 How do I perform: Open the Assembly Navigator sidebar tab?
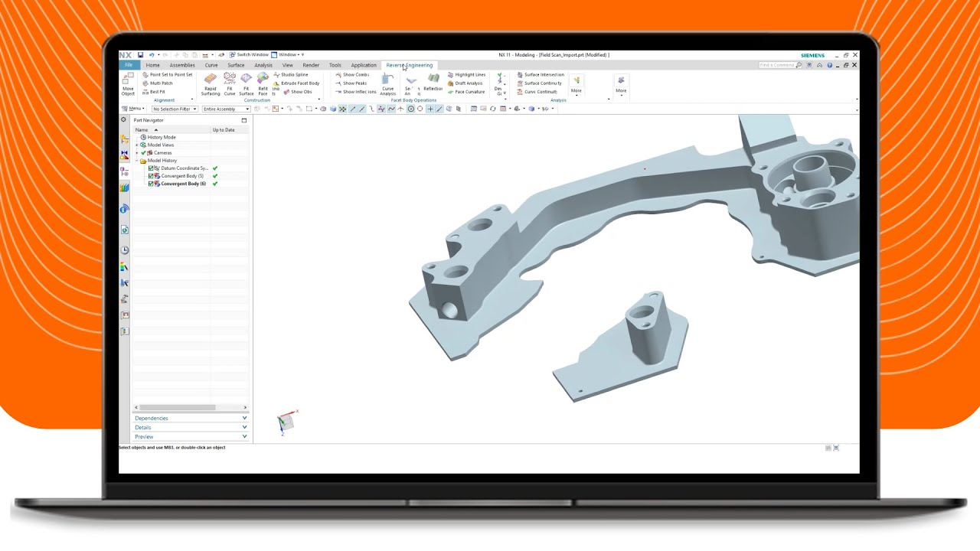(x=125, y=139)
